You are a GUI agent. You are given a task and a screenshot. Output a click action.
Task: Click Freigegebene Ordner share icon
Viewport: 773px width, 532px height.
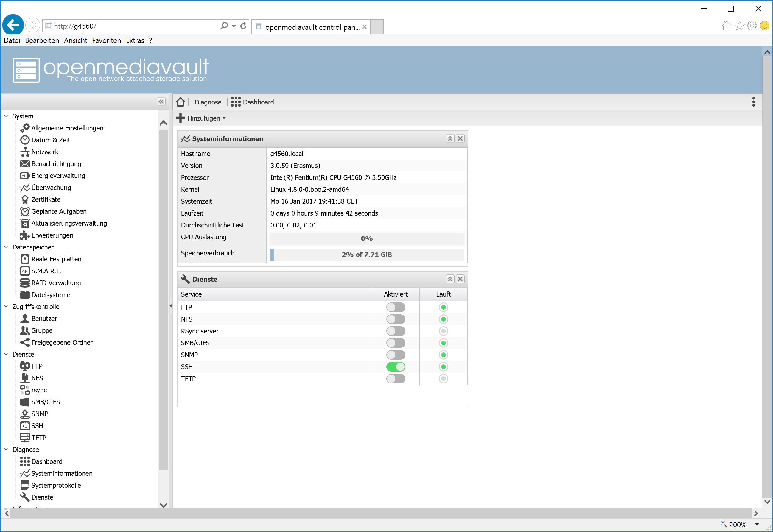pos(25,342)
